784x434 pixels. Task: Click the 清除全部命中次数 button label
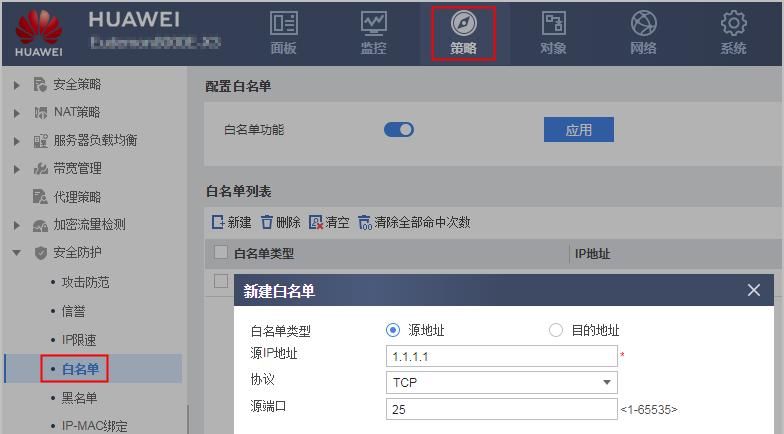(422, 222)
